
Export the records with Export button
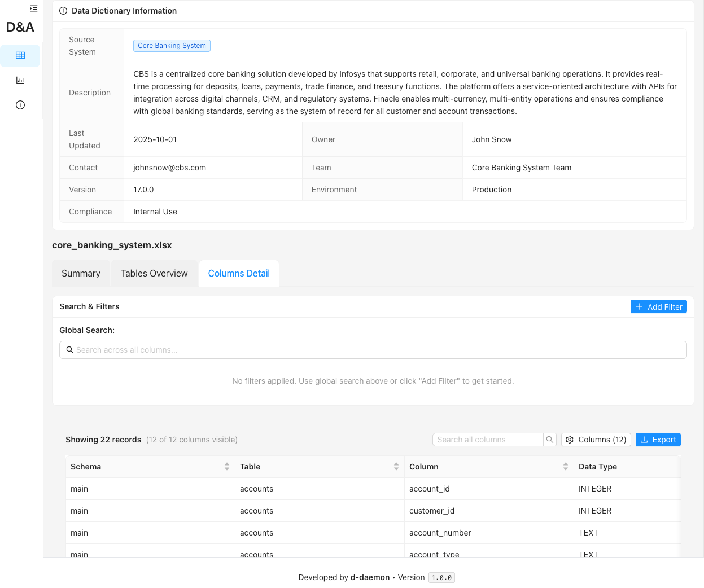[x=658, y=440]
